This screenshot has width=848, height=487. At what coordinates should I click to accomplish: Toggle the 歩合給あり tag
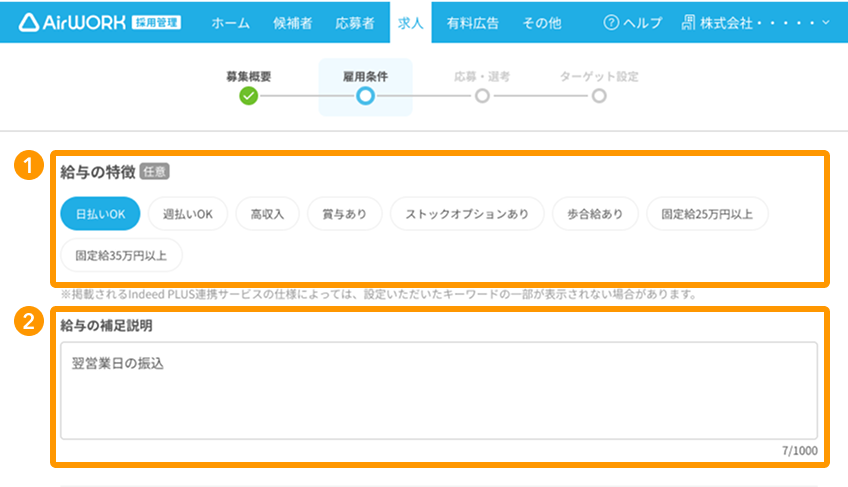[x=595, y=214]
